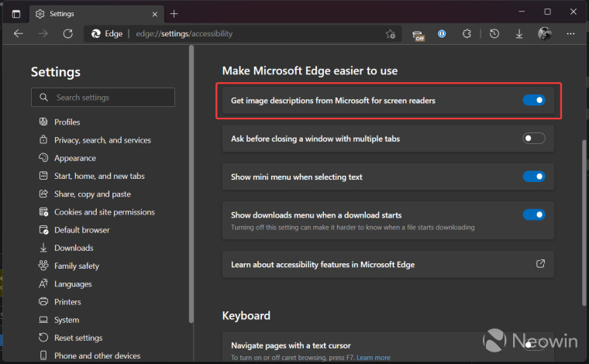The width and height of the screenshot is (589, 364).
Task: Toggle image descriptions for screen readers
Action: 534,100
